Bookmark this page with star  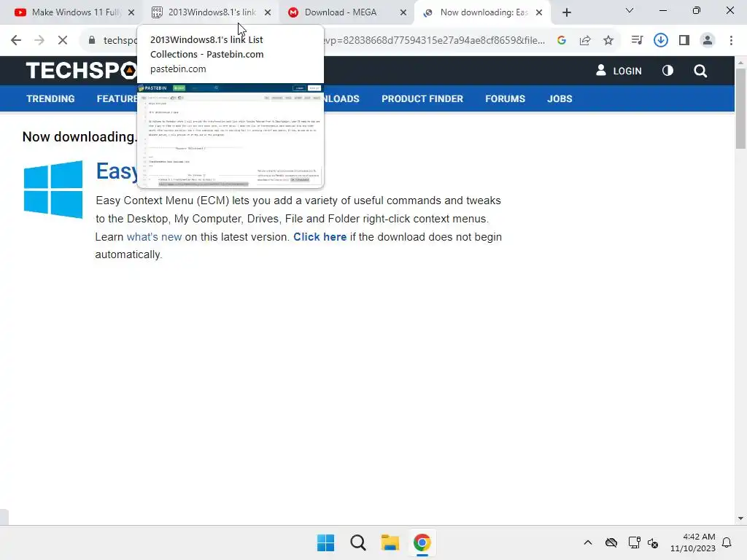pos(608,41)
